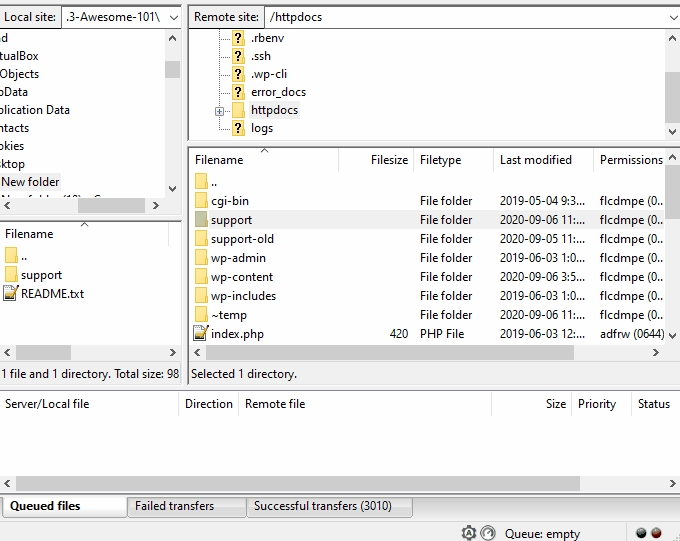This screenshot has width=680, height=541.
Task: Click the black activity indicator light
Action: 641,532
